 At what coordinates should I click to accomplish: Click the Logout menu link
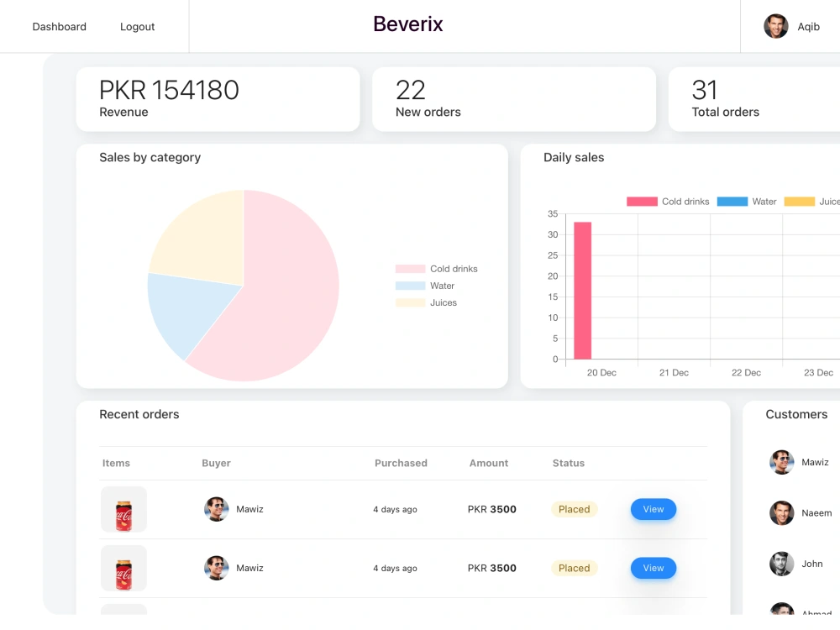click(137, 27)
